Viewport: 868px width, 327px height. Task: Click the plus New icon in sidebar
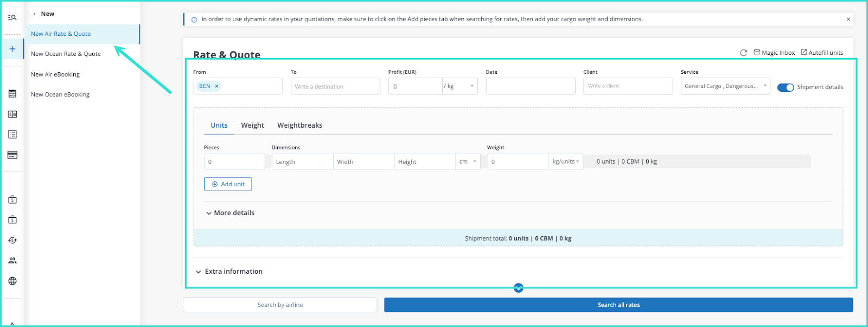pos(12,49)
